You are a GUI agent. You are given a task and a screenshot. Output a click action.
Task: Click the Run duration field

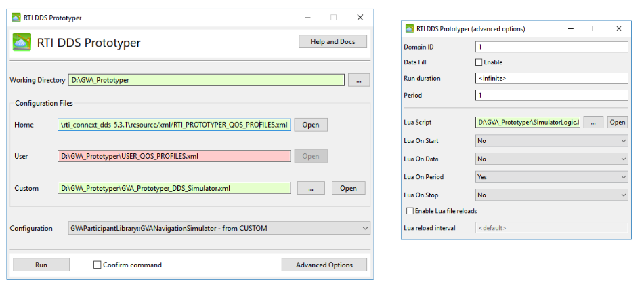pos(552,78)
